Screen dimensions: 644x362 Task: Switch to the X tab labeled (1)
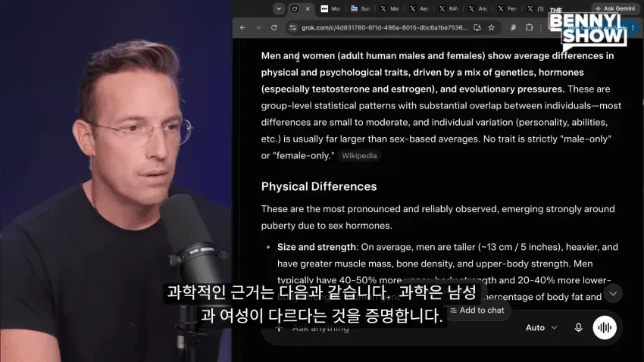coord(536,8)
